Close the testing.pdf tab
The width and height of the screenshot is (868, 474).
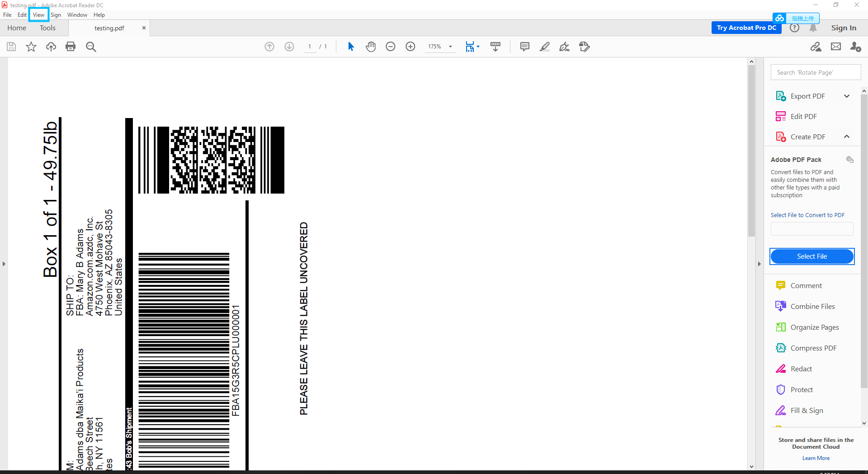pos(144,28)
